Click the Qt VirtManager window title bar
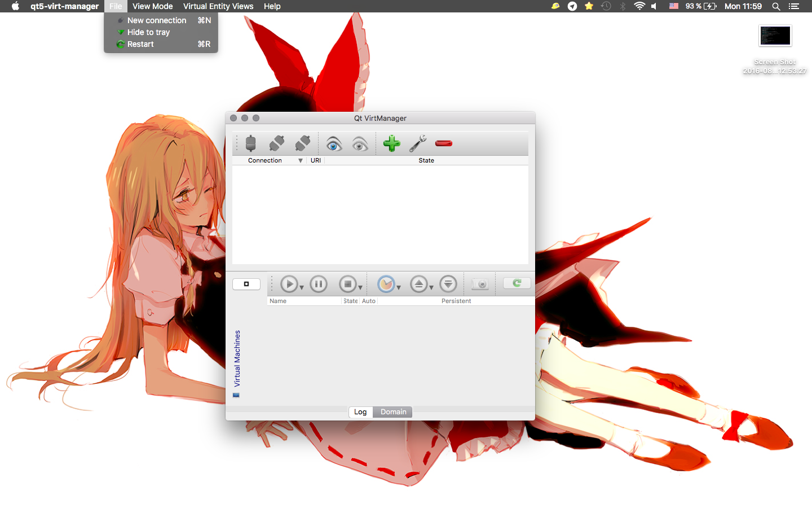Image resolution: width=812 pixels, height=508 pixels. tap(380, 118)
